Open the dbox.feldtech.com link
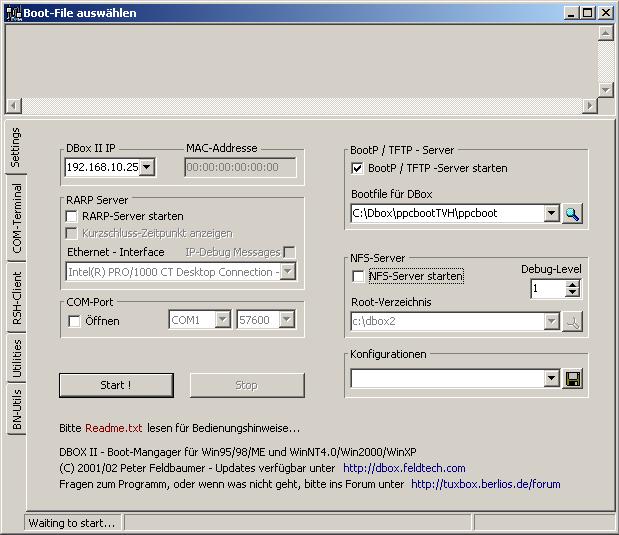Viewport: 619px width, 535px height. (404, 468)
